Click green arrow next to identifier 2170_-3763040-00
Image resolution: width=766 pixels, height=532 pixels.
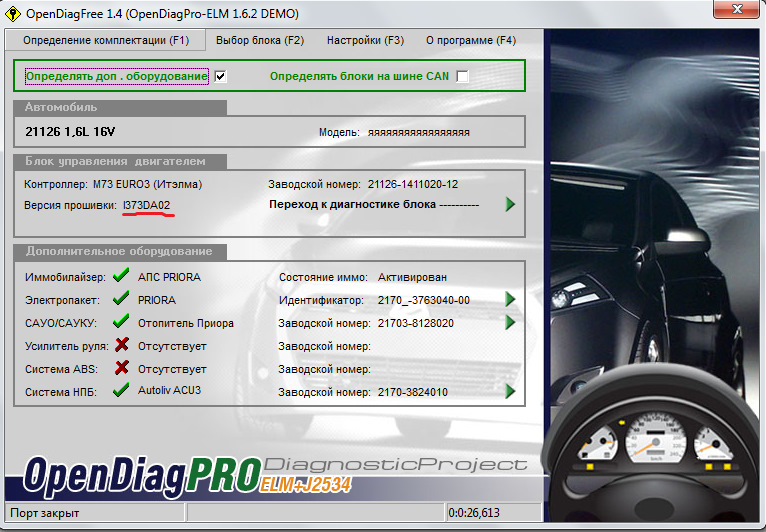coord(510,299)
